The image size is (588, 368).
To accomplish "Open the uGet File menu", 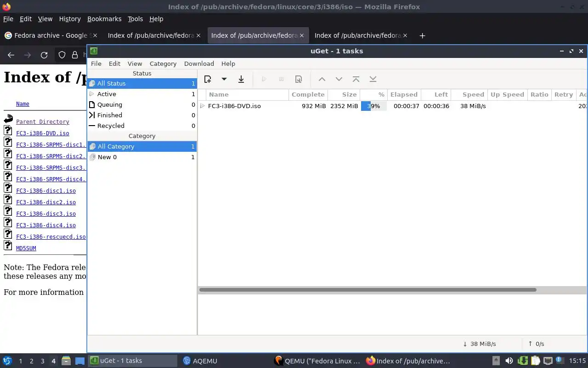I will [96, 63].
